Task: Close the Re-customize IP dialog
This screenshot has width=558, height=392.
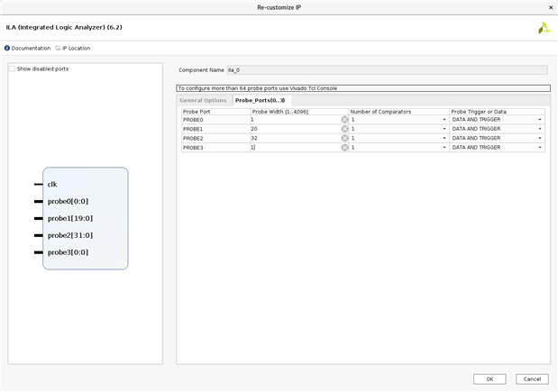Action: (551, 7)
